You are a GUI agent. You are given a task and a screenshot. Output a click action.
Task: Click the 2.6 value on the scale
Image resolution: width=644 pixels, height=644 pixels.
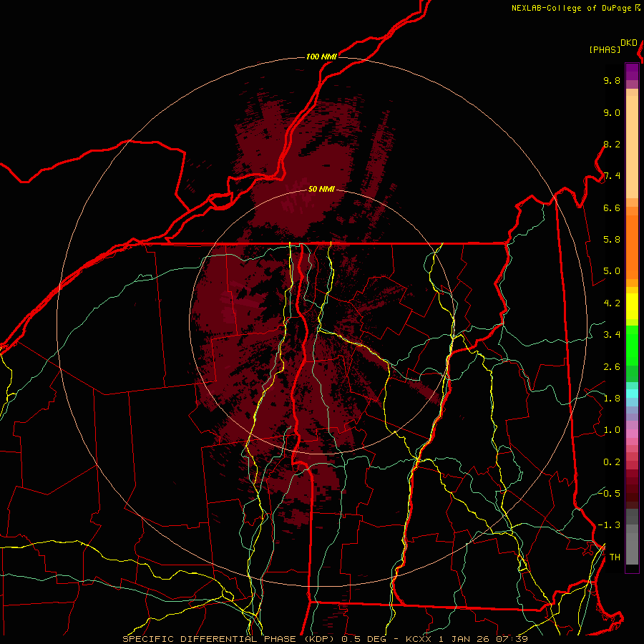612,367
